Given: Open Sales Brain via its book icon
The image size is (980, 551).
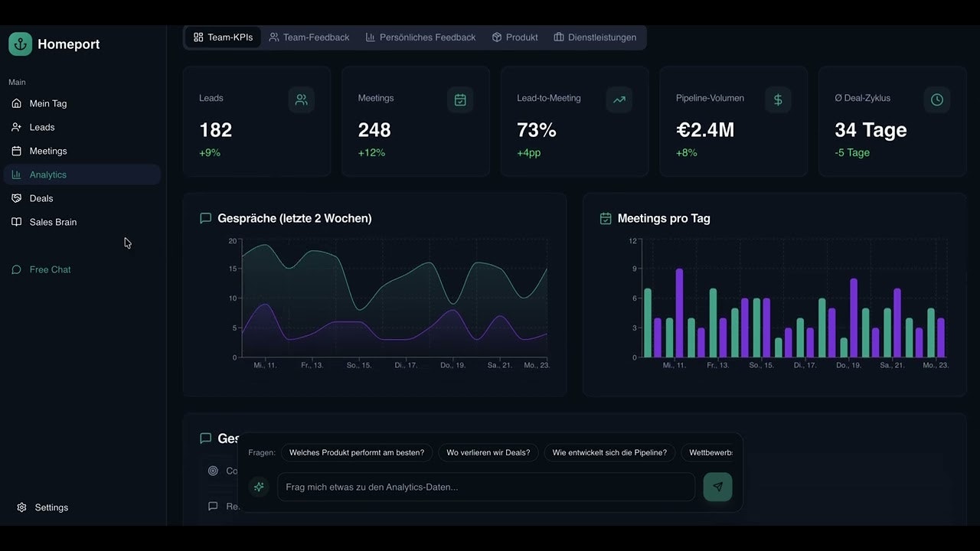Looking at the screenshot, I should click(17, 222).
